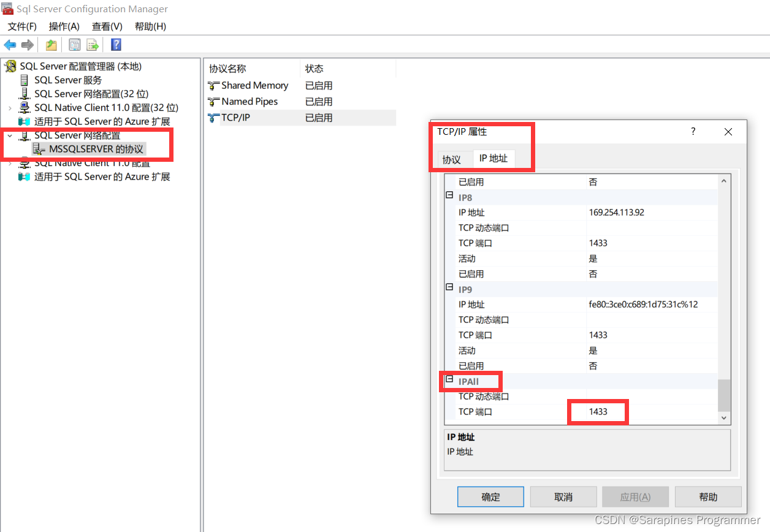
Task: Click the Export list toolbar icon
Action: pos(92,45)
